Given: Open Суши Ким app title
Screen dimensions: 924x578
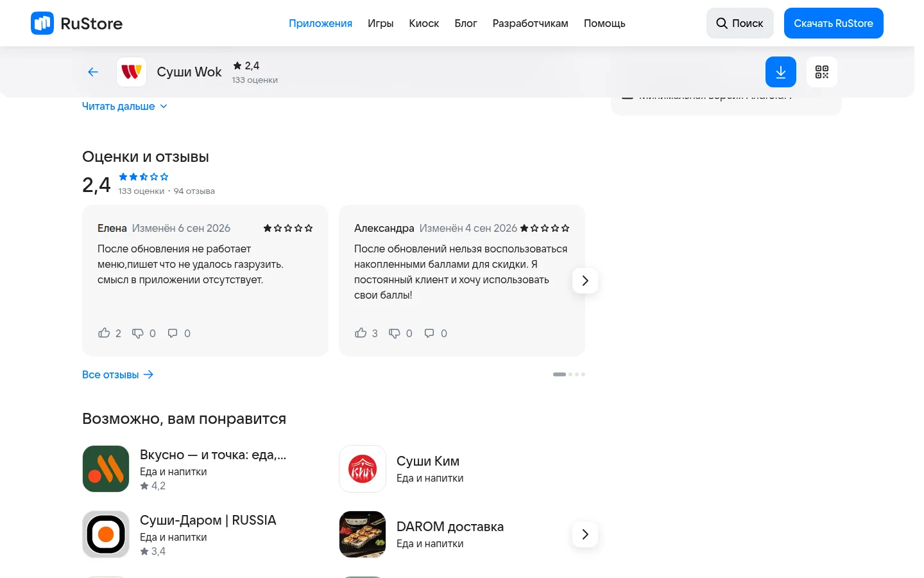Looking at the screenshot, I should [x=428, y=461].
